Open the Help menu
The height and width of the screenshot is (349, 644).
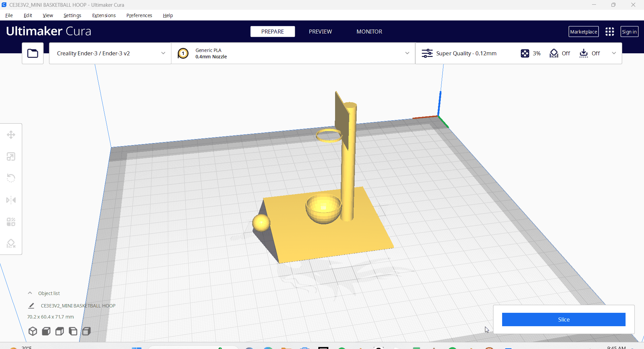[x=168, y=15]
